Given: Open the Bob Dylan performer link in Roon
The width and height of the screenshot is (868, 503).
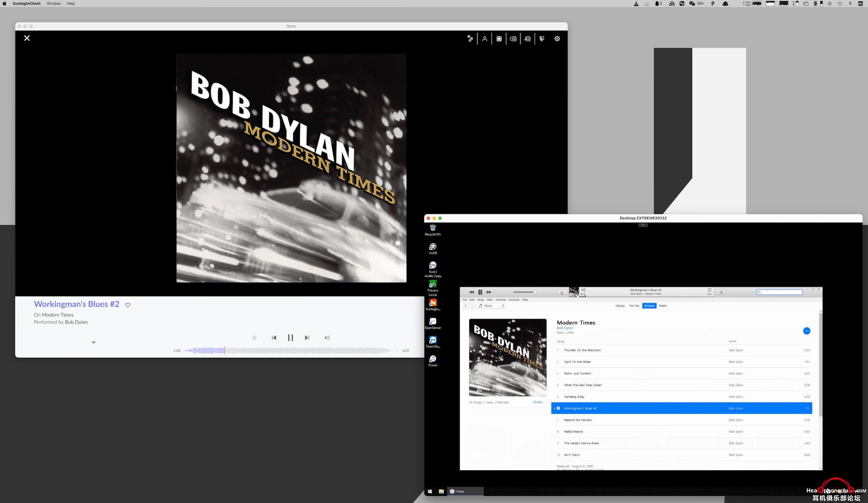Looking at the screenshot, I should tap(76, 322).
